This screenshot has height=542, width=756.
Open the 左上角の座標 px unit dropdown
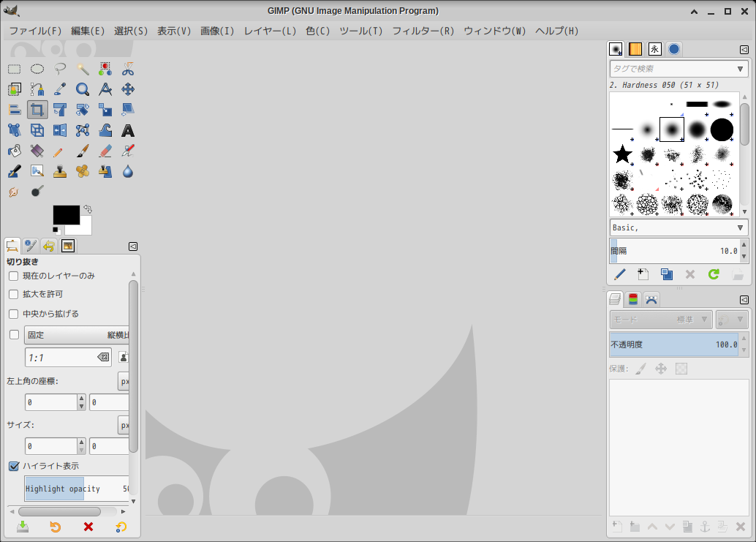point(124,381)
